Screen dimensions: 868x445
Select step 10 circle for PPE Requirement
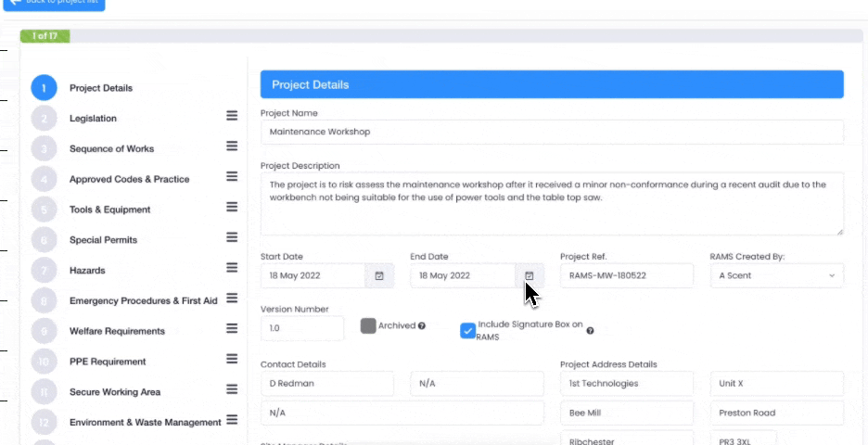(x=44, y=362)
